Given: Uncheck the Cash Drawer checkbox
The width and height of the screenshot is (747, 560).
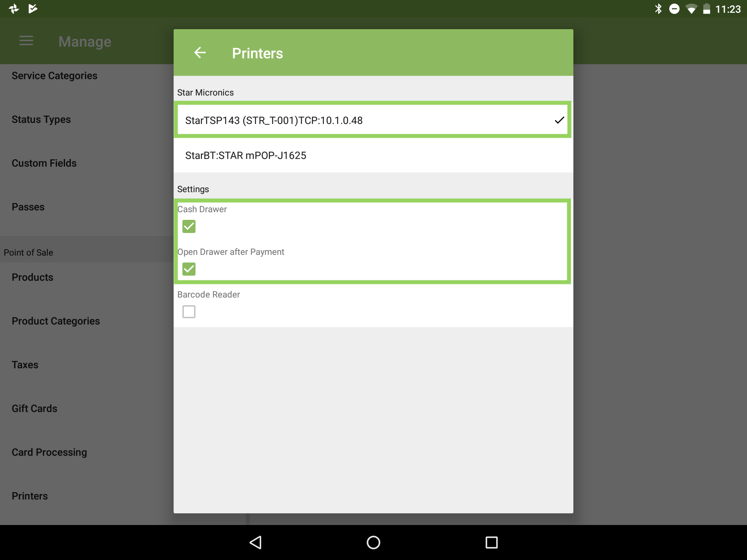Looking at the screenshot, I should [x=189, y=226].
